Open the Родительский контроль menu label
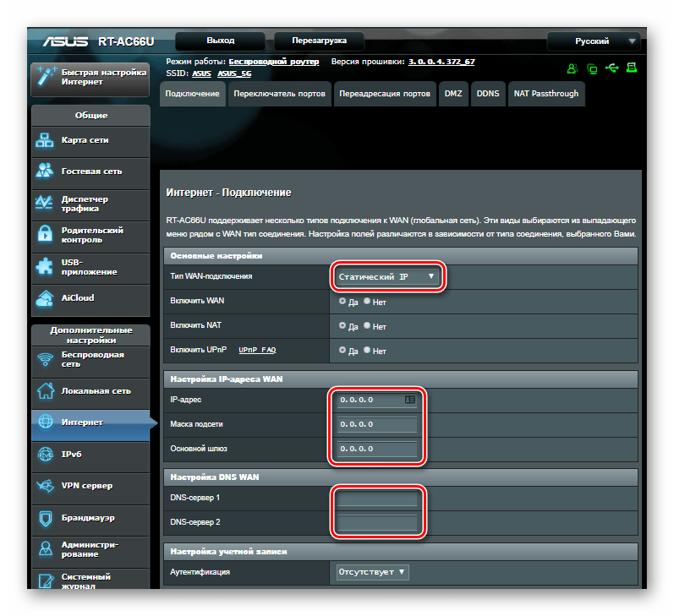Screen dimensions: 674x616 pyautogui.click(x=92, y=235)
